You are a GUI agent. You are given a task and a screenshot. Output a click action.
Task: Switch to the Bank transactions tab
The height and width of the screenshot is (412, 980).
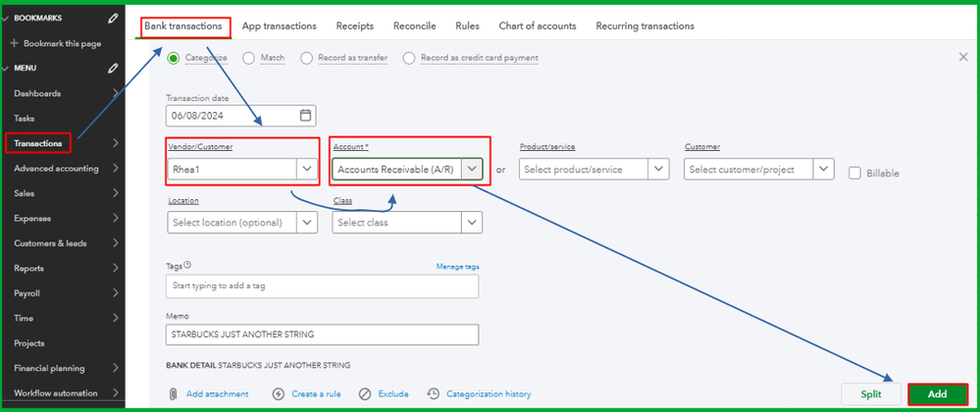[x=183, y=26]
